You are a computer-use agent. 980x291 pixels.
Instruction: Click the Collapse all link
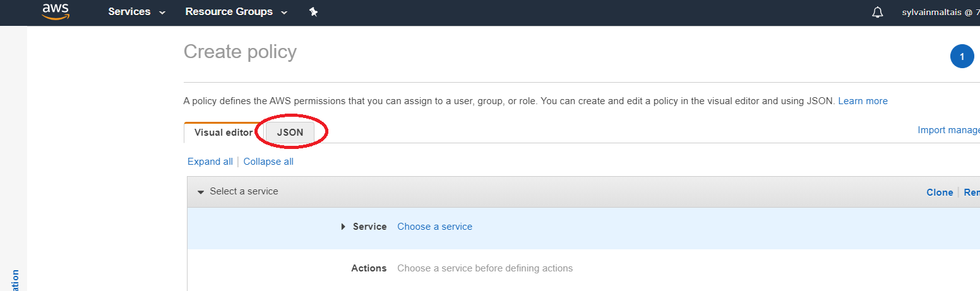[x=268, y=162]
